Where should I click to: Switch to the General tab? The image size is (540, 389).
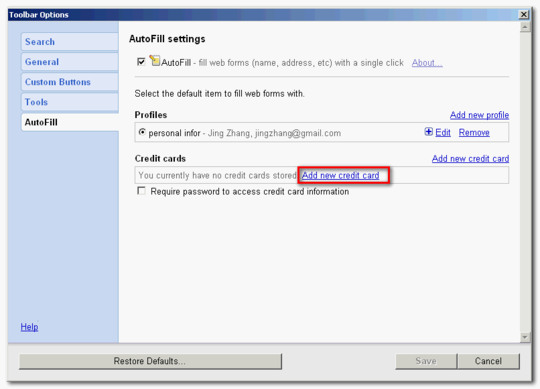coord(70,62)
